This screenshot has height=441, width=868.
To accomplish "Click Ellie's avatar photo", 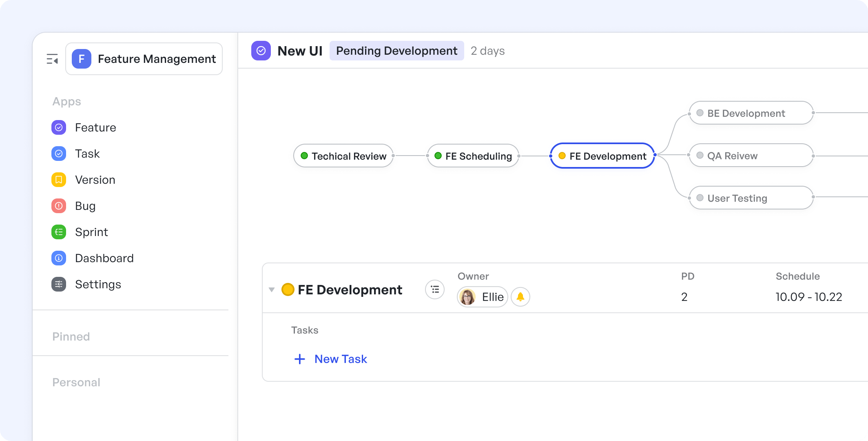I will pyautogui.click(x=467, y=297).
